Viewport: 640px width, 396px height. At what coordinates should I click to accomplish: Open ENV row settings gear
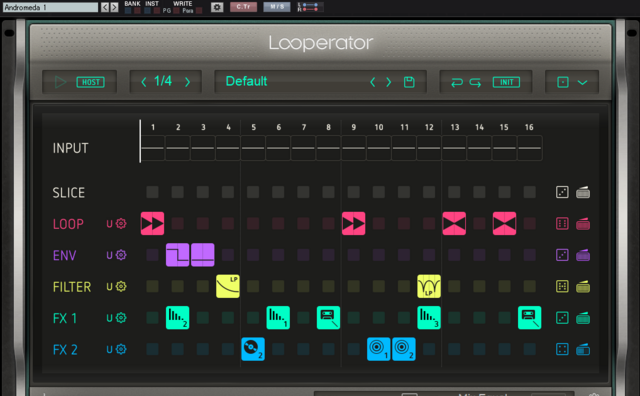pyautogui.click(x=121, y=255)
